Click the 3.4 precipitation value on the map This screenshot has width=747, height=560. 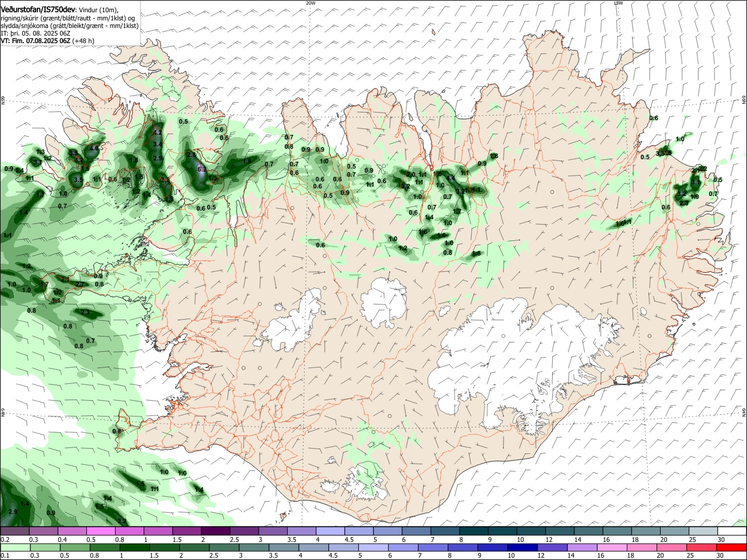click(158, 144)
